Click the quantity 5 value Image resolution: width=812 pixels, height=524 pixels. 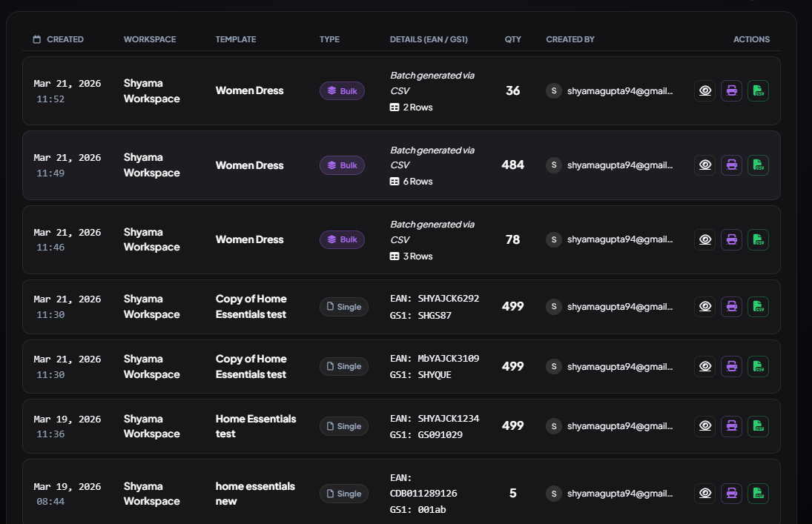512,494
